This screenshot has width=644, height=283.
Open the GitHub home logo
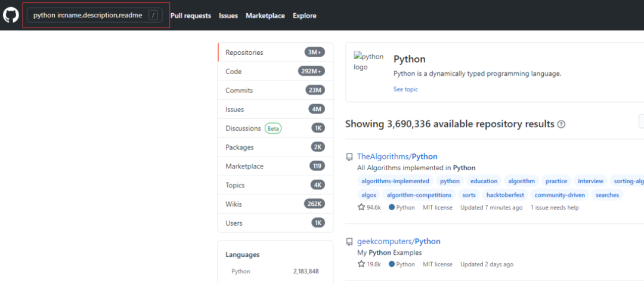11,15
